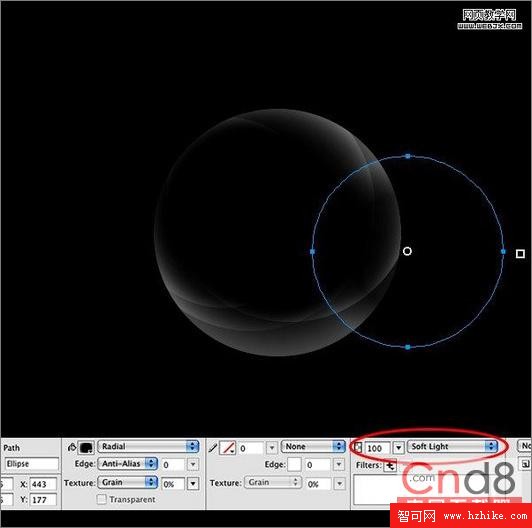Open the fill Texture Grain dropdown

click(x=128, y=482)
